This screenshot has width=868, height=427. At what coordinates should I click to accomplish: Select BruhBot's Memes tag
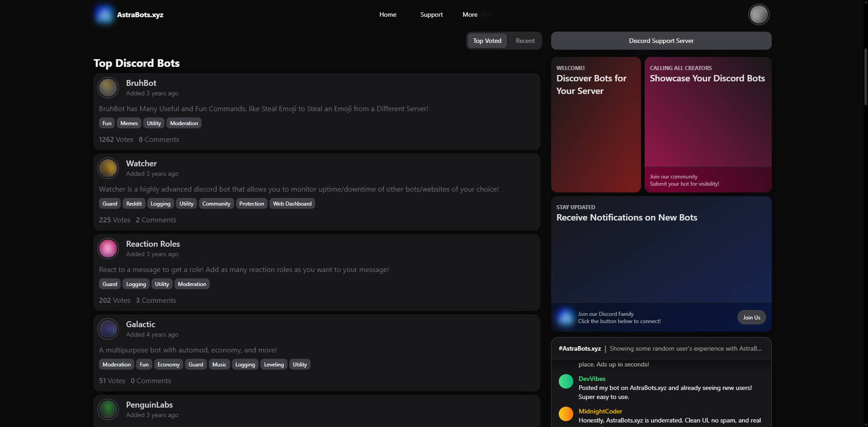(129, 123)
